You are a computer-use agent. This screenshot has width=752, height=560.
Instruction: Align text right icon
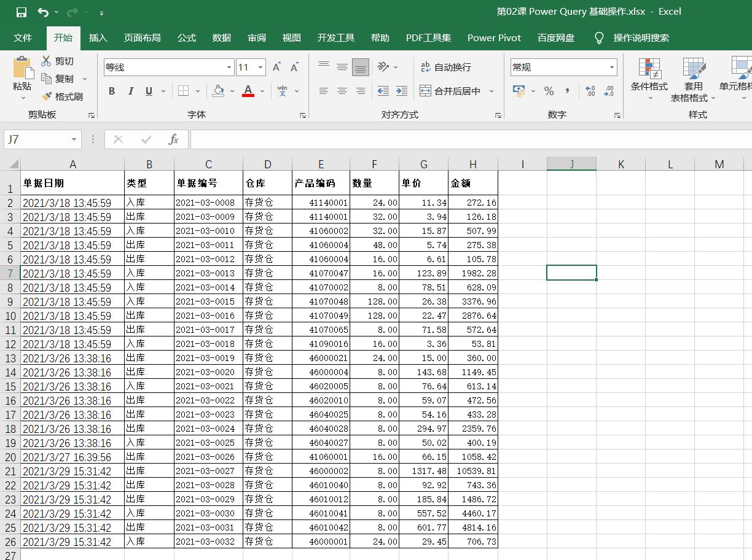(361, 91)
